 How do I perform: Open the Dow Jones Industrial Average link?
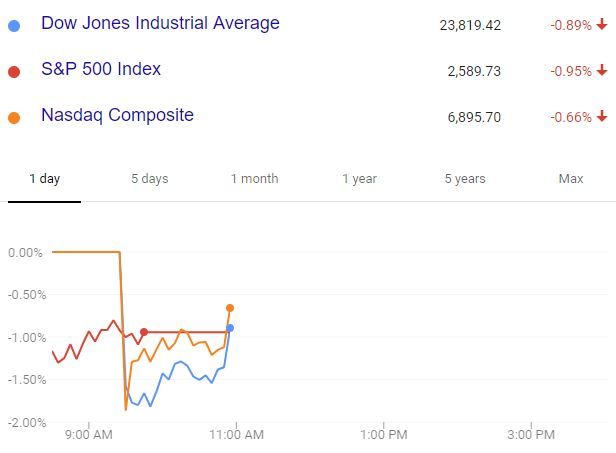(160, 23)
